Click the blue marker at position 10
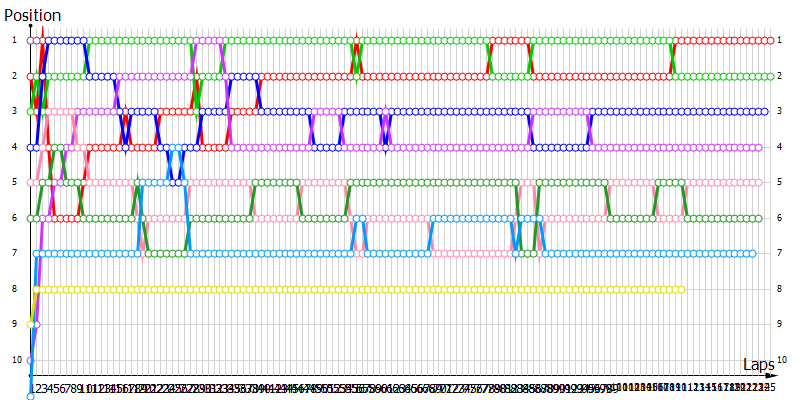The width and height of the screenshot is (800, 400). point(30,360)
